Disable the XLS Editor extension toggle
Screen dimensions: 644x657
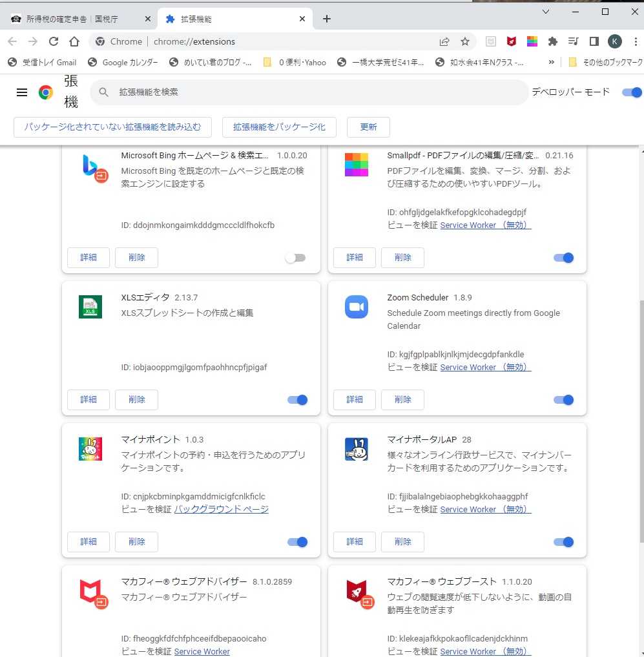[298, 400]
